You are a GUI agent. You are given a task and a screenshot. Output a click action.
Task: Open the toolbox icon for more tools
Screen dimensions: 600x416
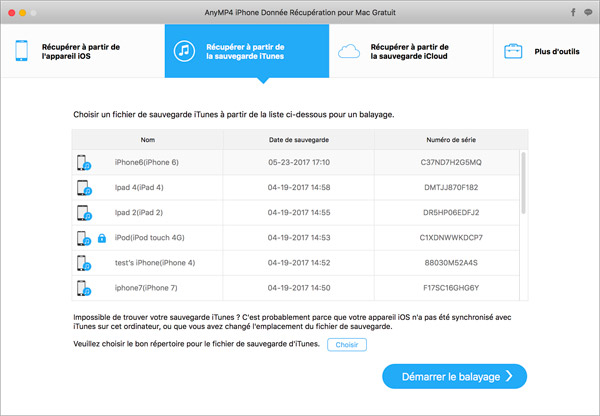[x=513, y=51]
